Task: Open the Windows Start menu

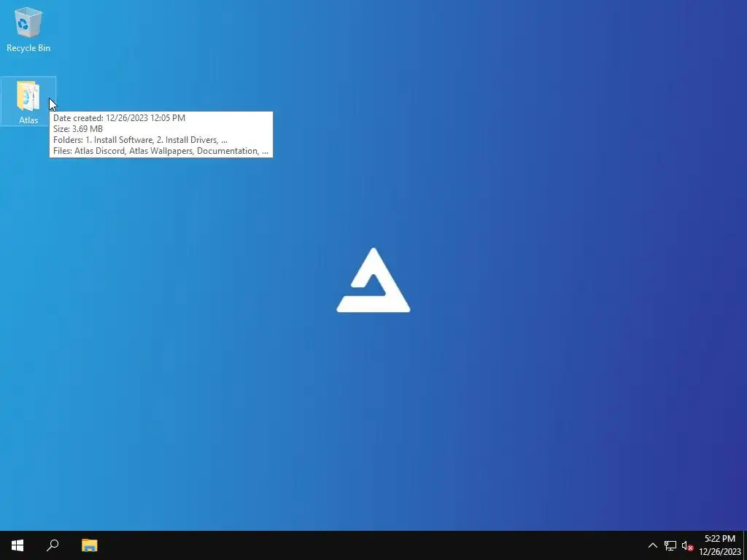Action: tap(18, 545)
